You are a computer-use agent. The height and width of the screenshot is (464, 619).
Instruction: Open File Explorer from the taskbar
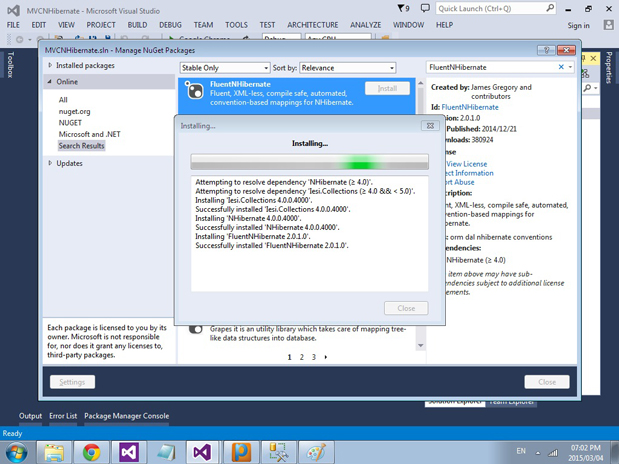click(54, 453)
